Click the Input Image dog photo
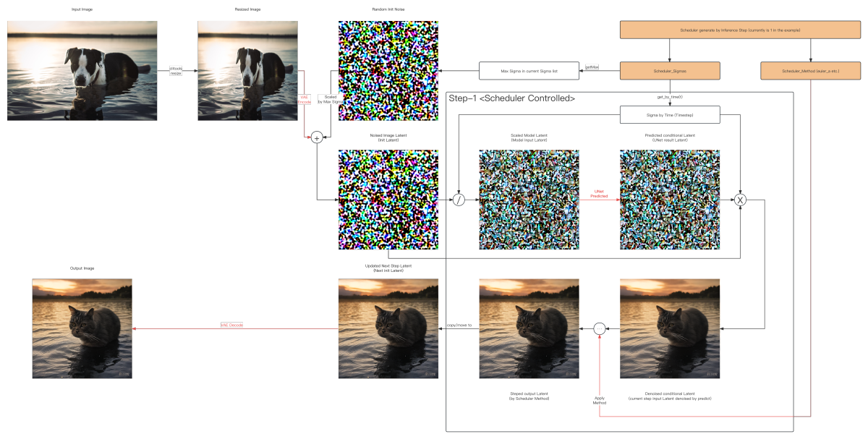The image size is (868, 434). point(82,70)
